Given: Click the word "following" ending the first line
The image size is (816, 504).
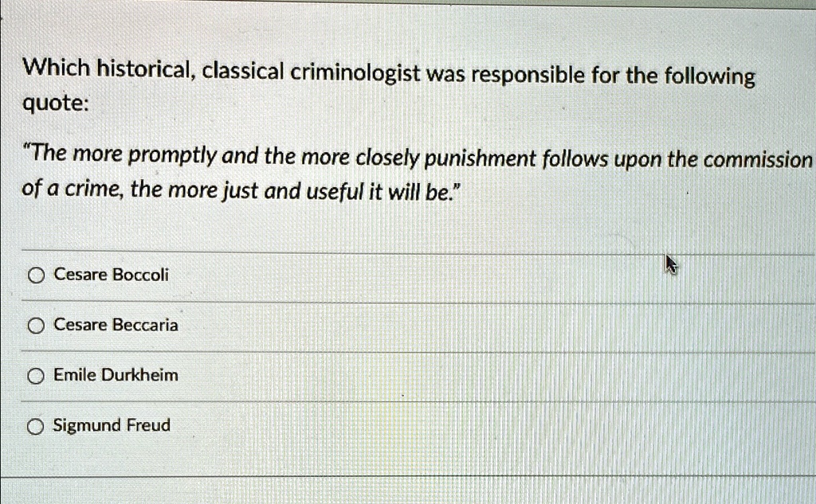Looking at the screenshot, I should coord(709,77).
